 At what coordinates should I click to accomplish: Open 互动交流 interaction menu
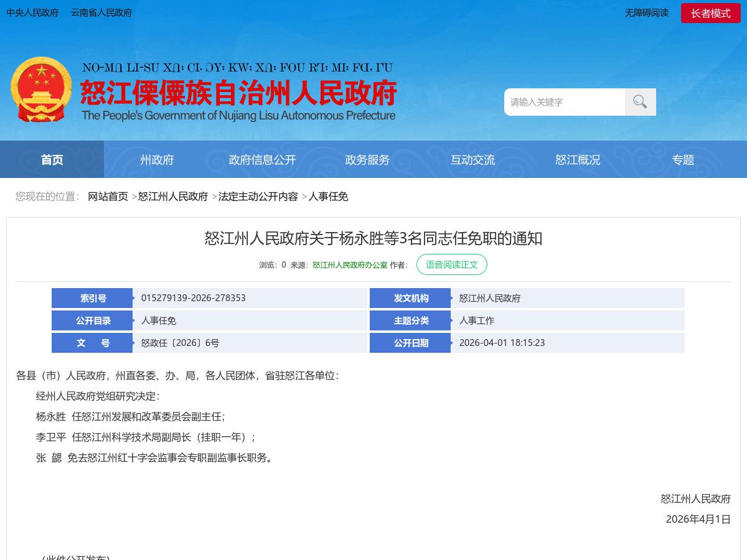(473, 159)
